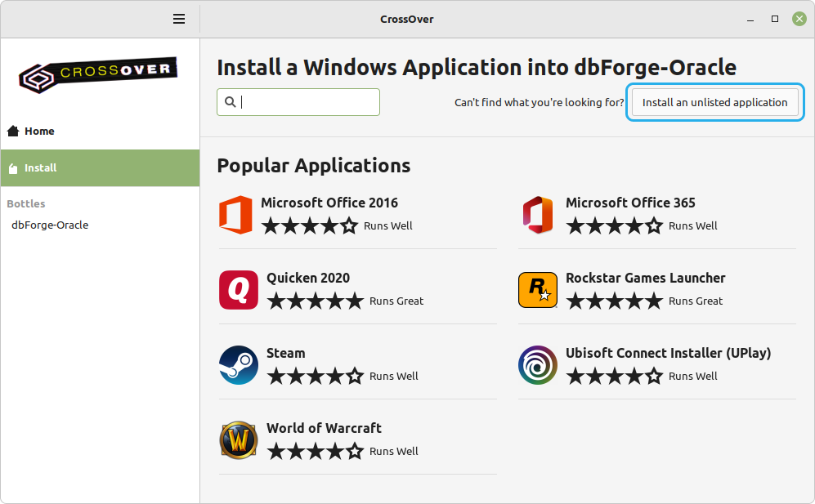Image resolution: width=815 pixels, height=504 pixels.
Task: Click Install an unlisted application button
Action: 714,102
